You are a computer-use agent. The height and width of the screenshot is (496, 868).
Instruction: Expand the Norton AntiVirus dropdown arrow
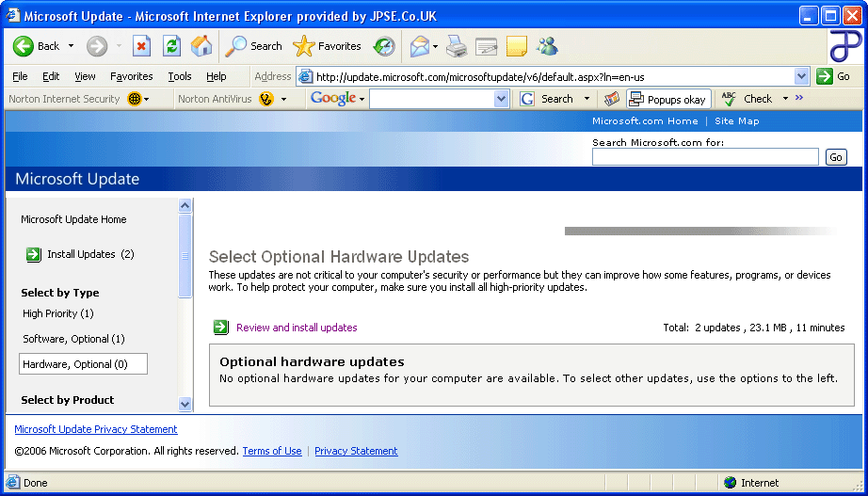coord(284,100)
